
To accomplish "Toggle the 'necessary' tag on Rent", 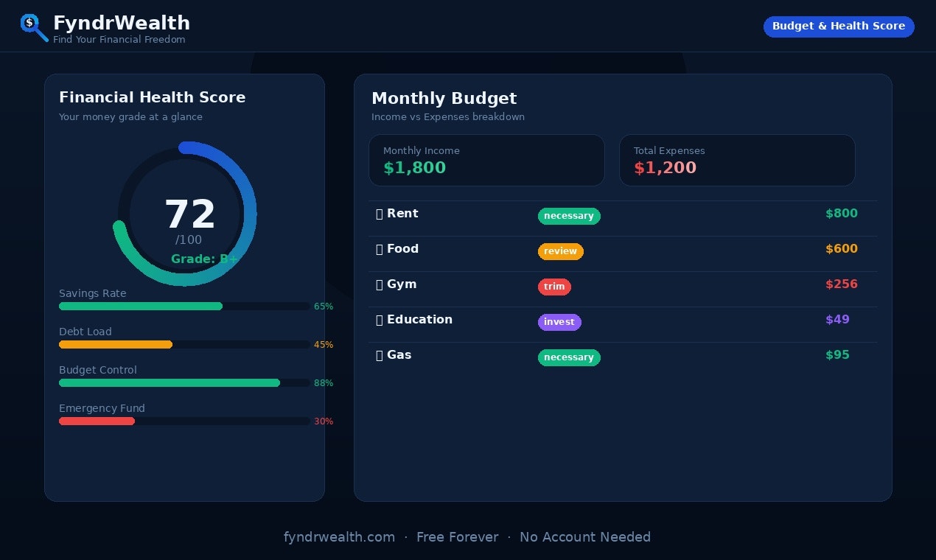I will [x=569, y=216].
